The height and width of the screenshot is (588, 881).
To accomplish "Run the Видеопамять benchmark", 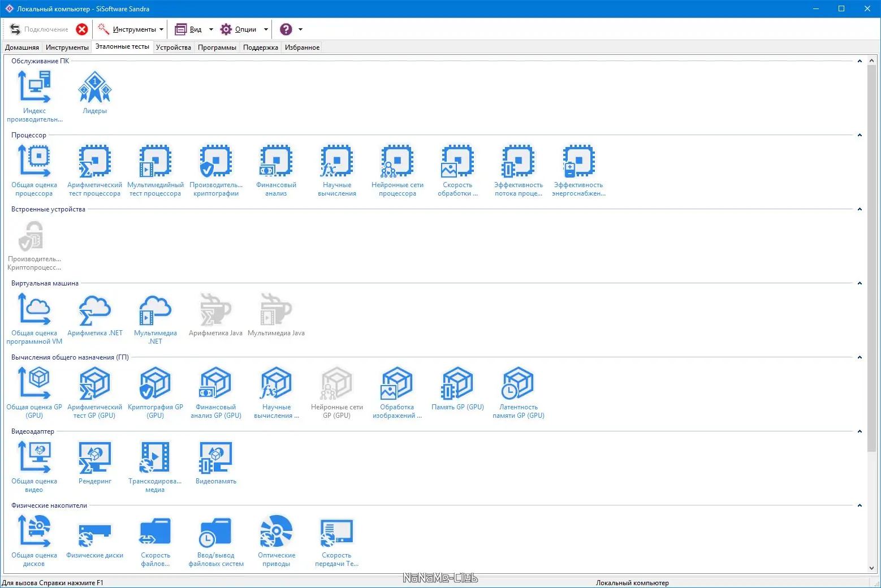I will (216, 462).
